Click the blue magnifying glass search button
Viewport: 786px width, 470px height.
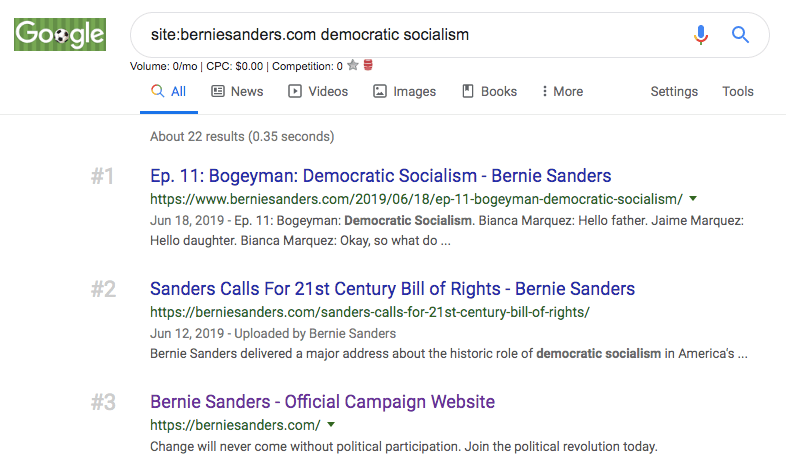pyautogui.click(x=740, y=35)
